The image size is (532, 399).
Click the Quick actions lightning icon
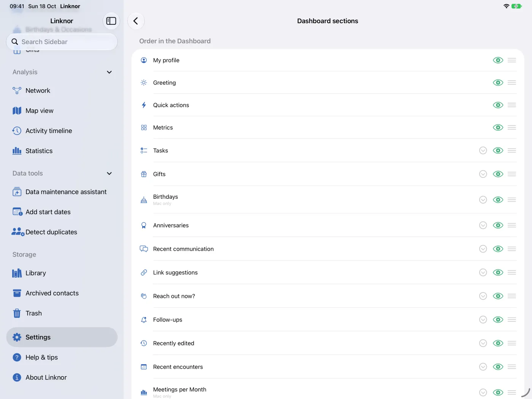[x=144, y=105]
